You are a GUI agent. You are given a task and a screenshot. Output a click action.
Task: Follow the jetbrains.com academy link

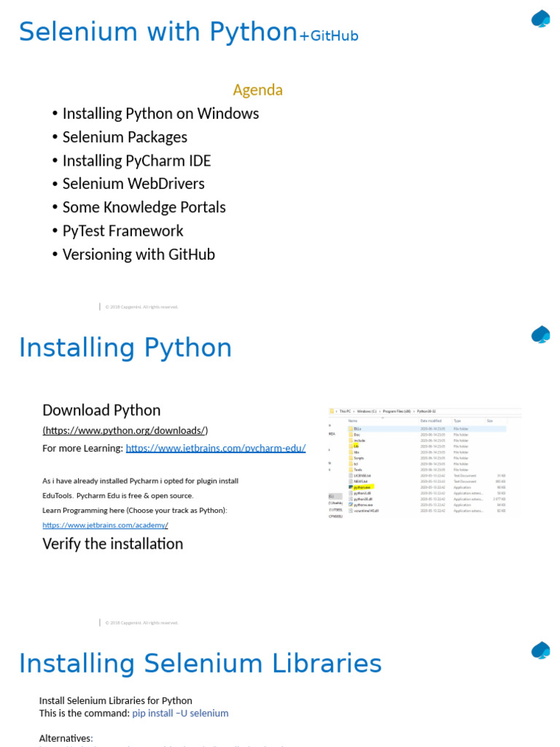(x=105, y=525)
